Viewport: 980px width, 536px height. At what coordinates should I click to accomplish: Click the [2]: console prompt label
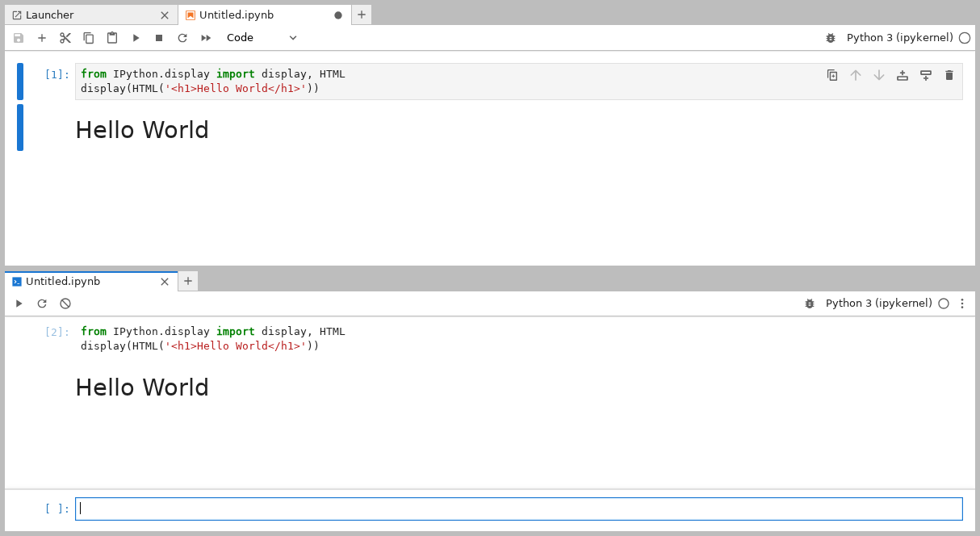57,332
